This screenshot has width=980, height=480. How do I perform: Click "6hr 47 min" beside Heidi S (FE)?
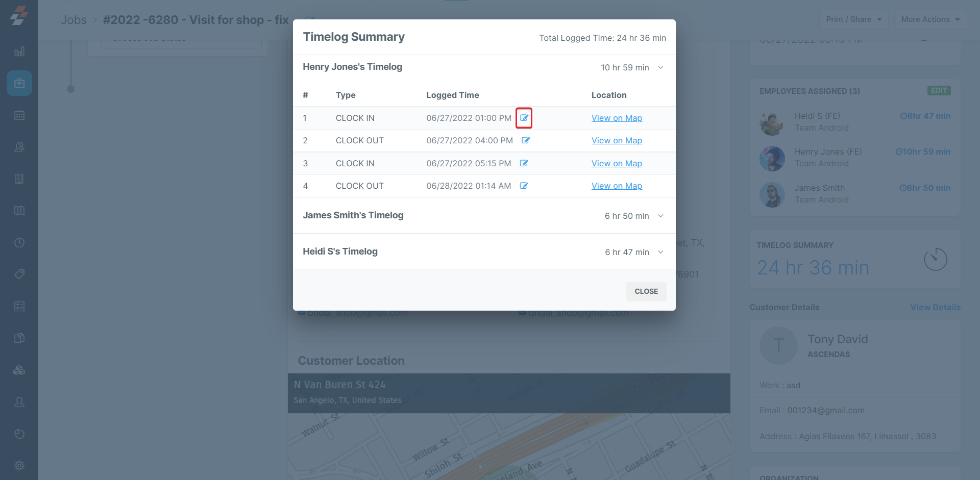(925, 116)
